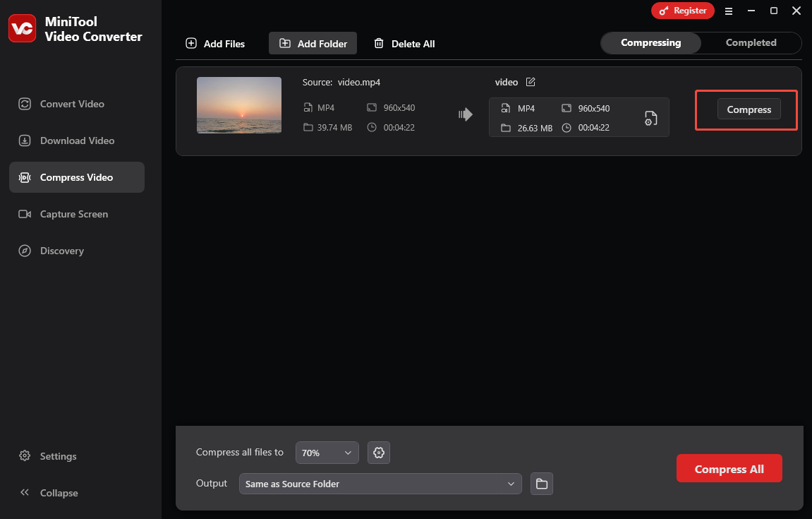Edit the output name pencil icon

pyautogui.click(x=531, y=82)
